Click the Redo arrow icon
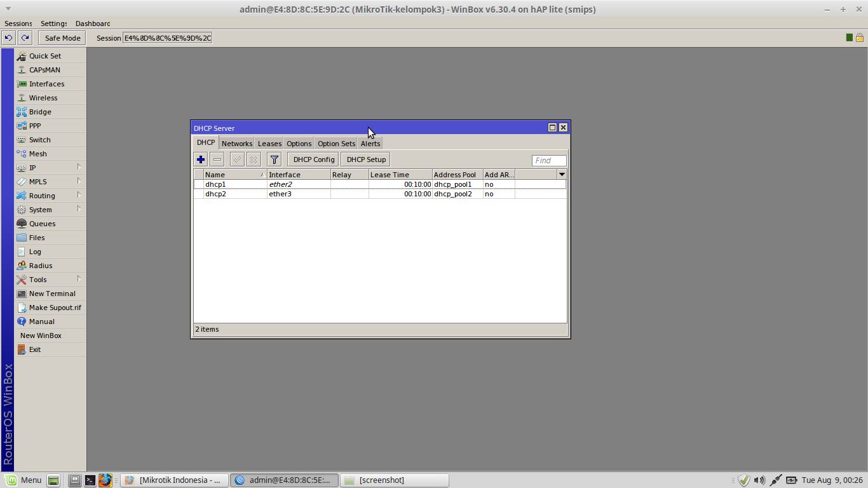Screen dimensions: 868x488 tap(25, 37)
